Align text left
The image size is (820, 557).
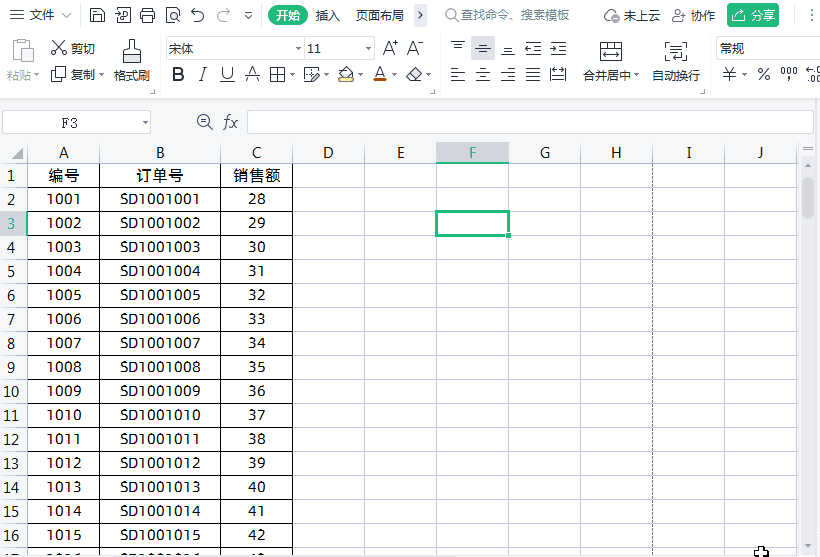pyautogui.click(x=458, y=75)
